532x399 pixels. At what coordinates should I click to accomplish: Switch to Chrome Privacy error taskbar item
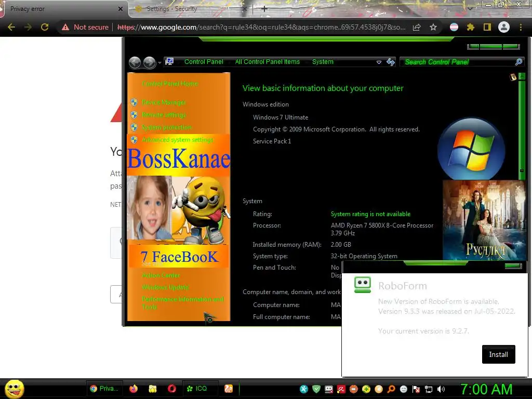click(x=104, y=389)
